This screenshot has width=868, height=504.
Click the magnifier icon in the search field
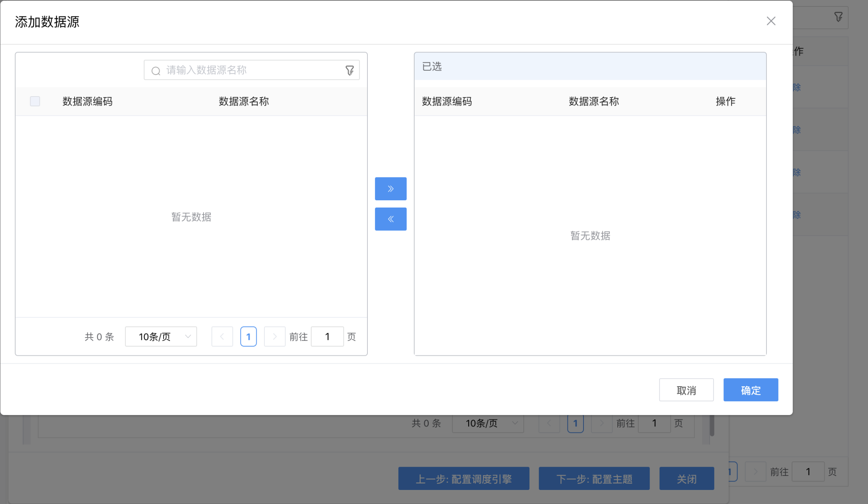pos(156,70)
